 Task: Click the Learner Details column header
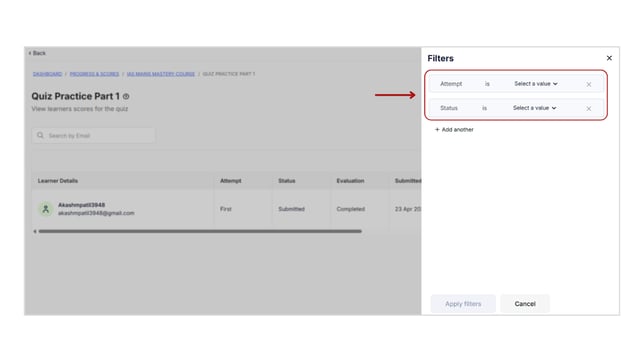click(58, 181)
